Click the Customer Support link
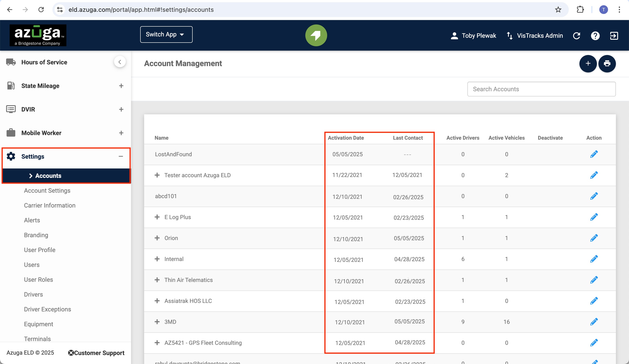 pos(96,353)
